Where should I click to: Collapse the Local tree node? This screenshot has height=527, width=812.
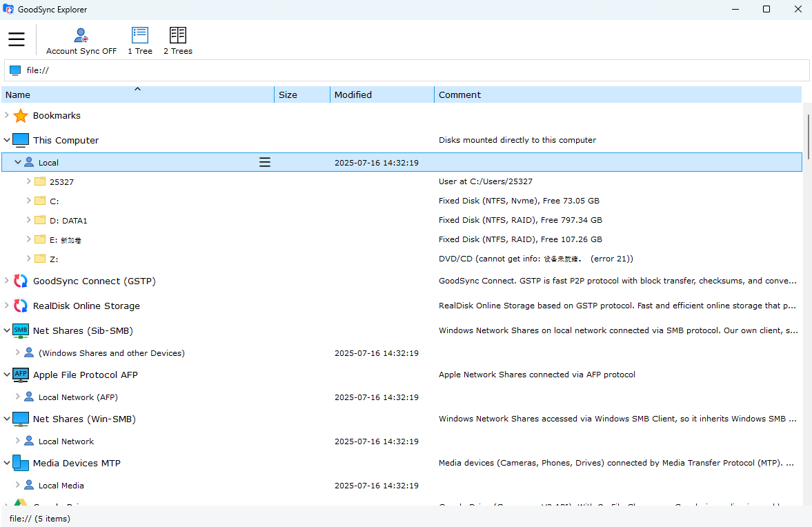click(18, 163)
